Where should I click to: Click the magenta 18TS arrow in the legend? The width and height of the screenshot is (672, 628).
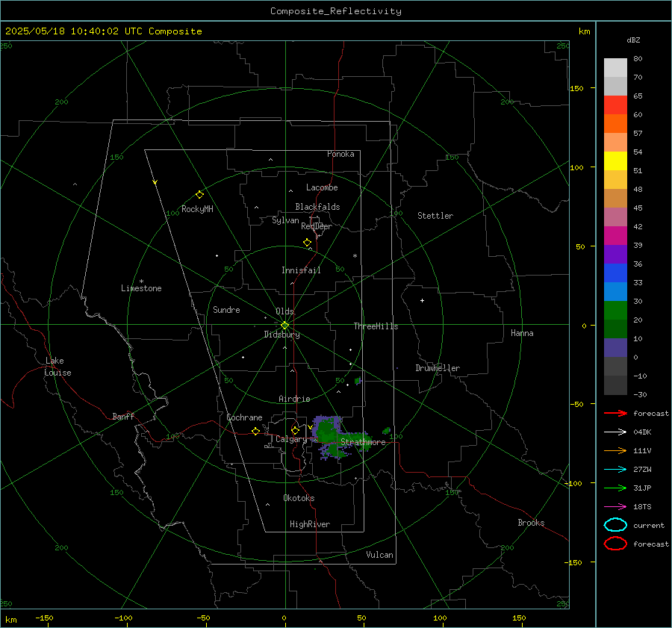615,507
